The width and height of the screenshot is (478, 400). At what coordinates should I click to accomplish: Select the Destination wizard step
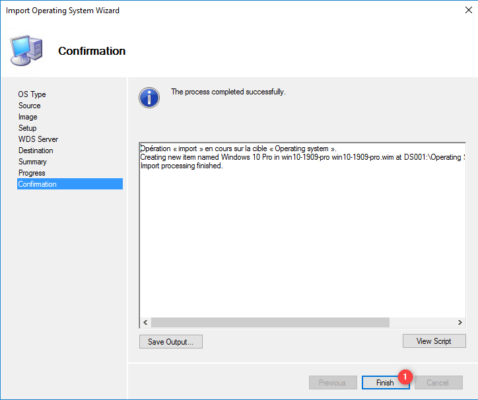[36, 150]
